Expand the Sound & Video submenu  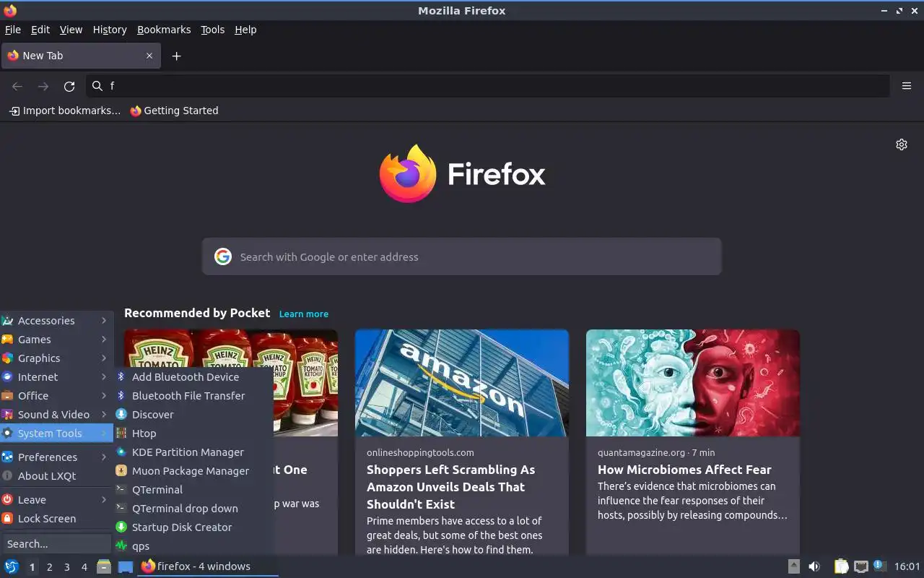pos(56,415)
